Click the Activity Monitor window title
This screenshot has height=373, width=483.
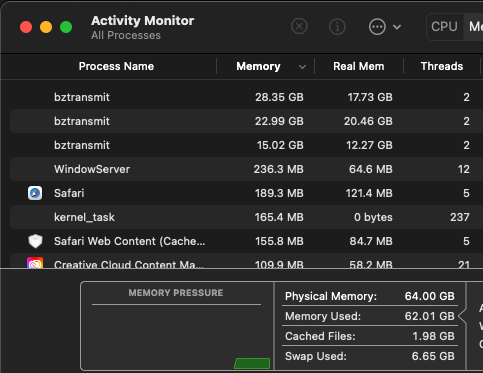click(x=142, y=21)
